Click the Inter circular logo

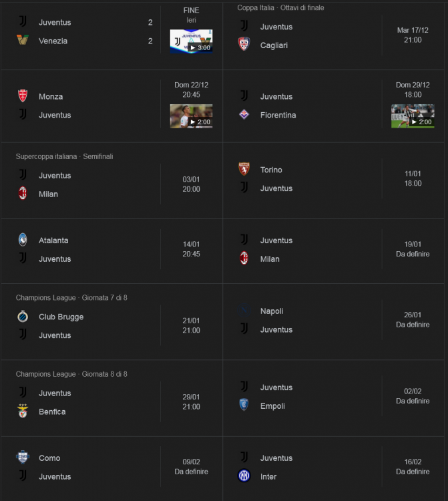click(x=244, y=476)
